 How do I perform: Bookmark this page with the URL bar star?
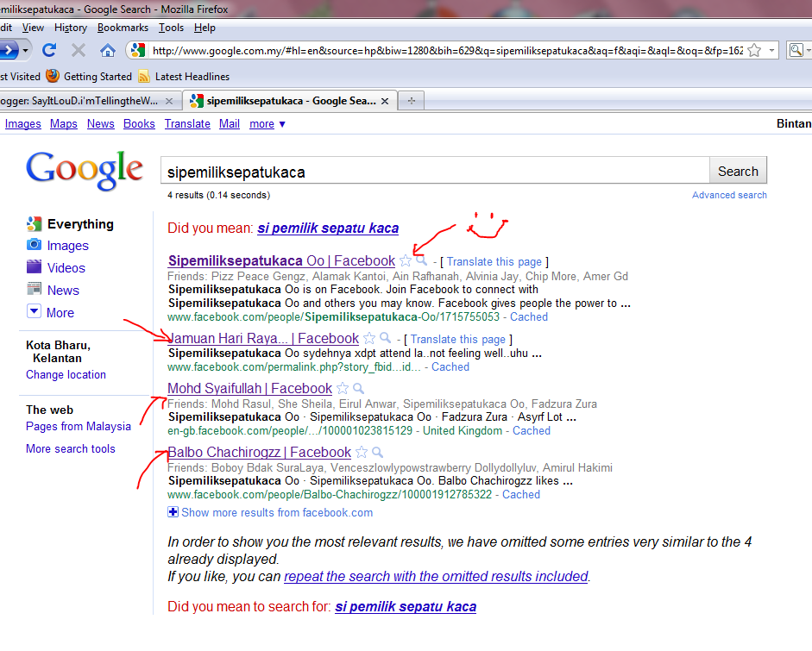pyautogui.click(x=754, y=50)
